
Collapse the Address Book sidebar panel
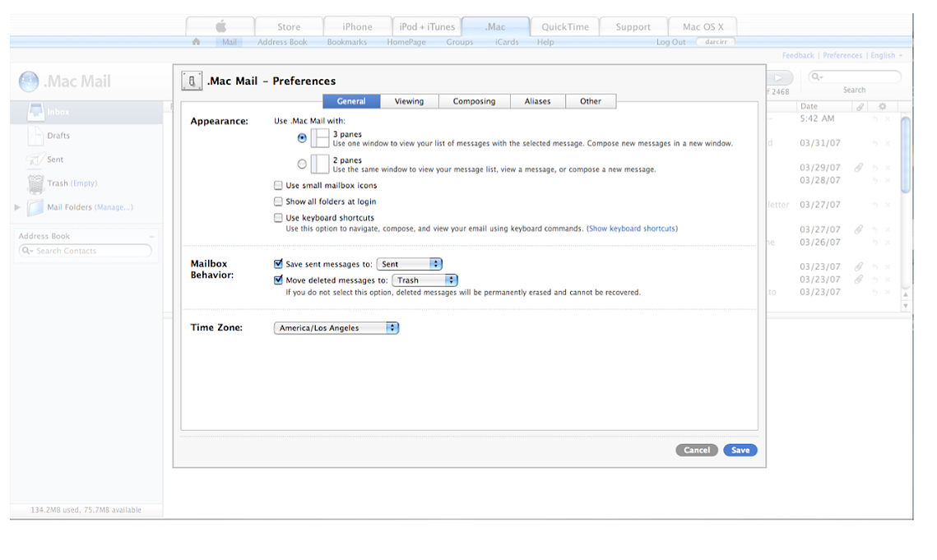click(152, 237)
